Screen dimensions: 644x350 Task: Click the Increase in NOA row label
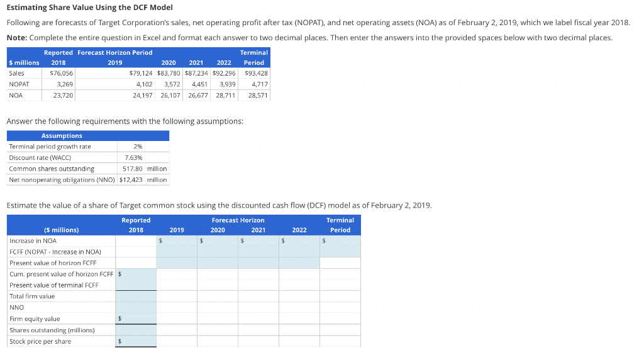click(33, 240)
